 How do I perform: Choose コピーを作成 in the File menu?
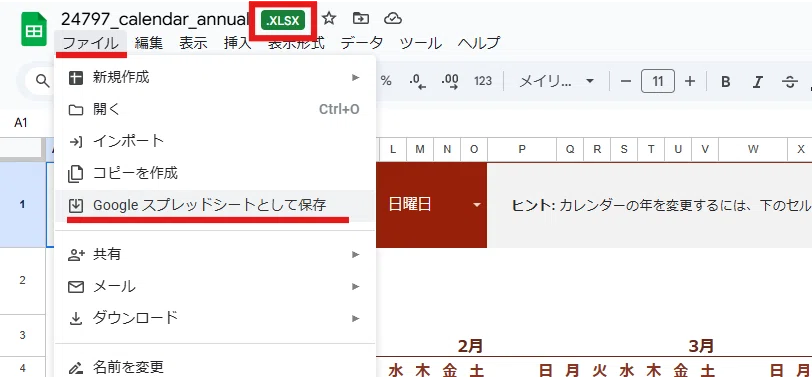click(x=215, y=173)
